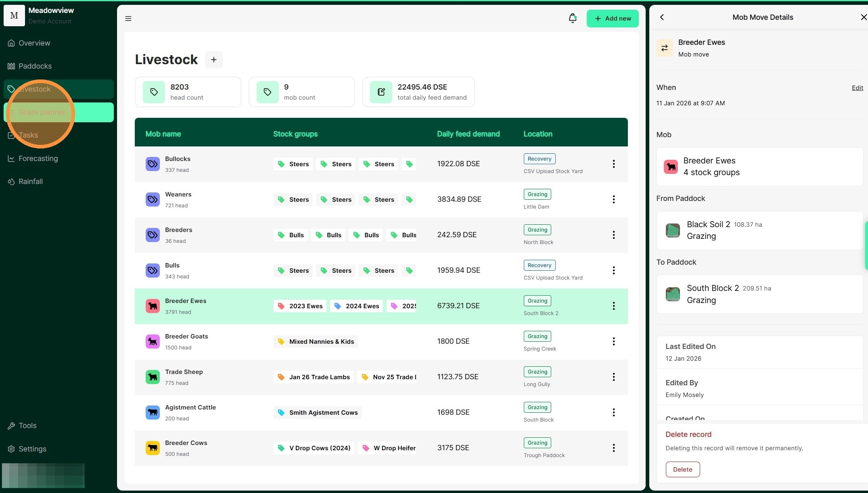Click the Edit link next to When
Viewport: 868px width, 493px height.
pyautogui.click(x=857, y=88)
